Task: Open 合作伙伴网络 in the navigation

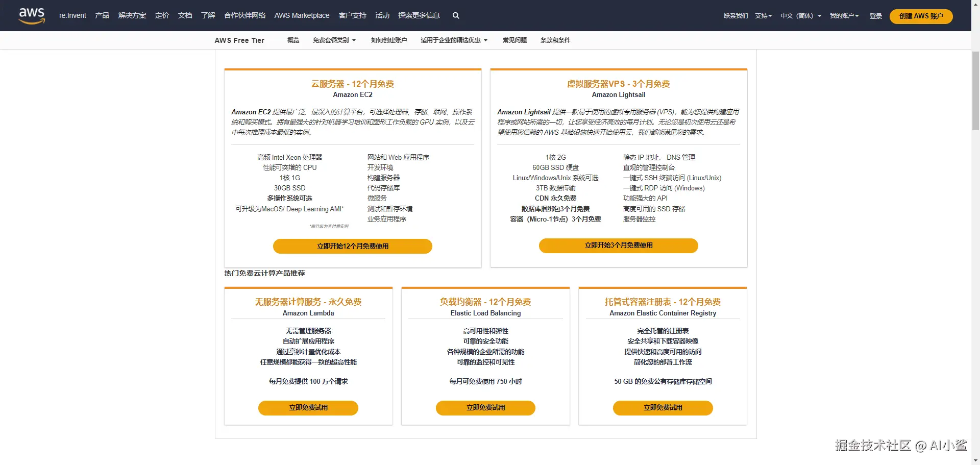Action: [x=245, y=16]
